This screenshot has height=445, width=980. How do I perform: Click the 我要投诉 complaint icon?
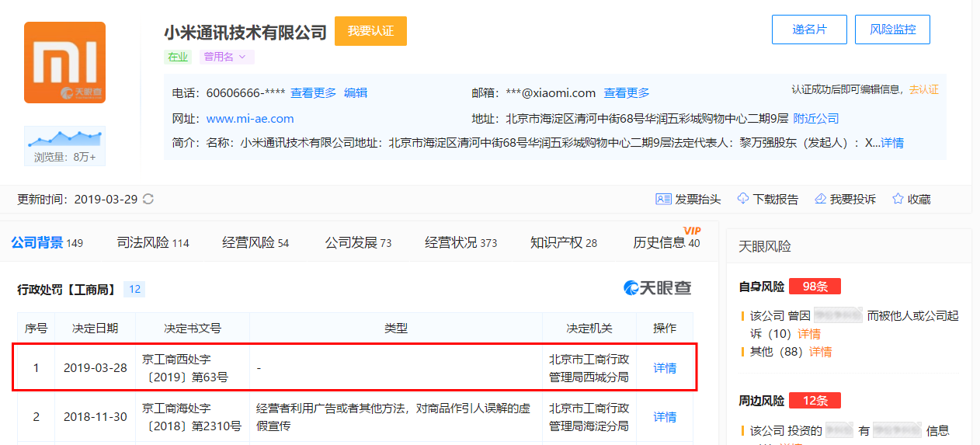tap(820, 199)
